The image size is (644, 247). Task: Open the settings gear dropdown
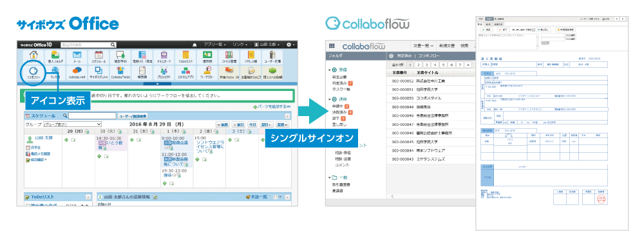tap(290, 44)
